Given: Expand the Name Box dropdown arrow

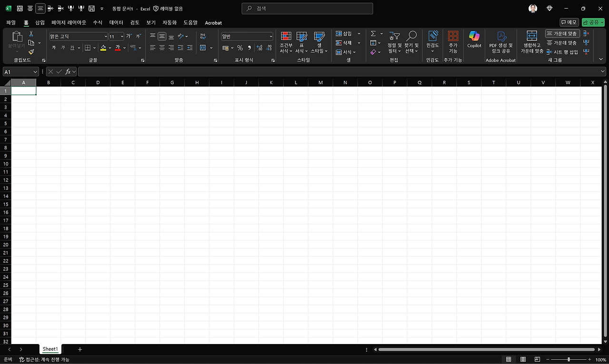Looking at the screenshot, I should coord(36,71).
